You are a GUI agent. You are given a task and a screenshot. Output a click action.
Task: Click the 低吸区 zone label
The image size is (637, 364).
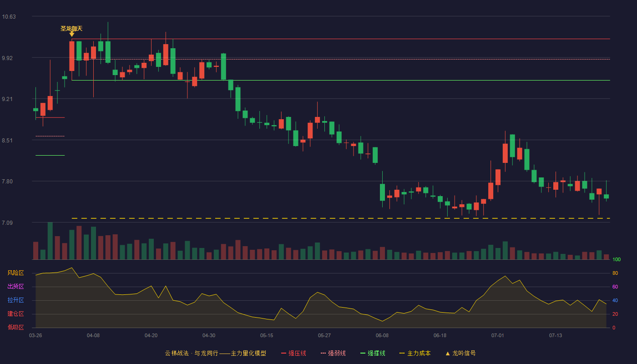coord(15,328)
